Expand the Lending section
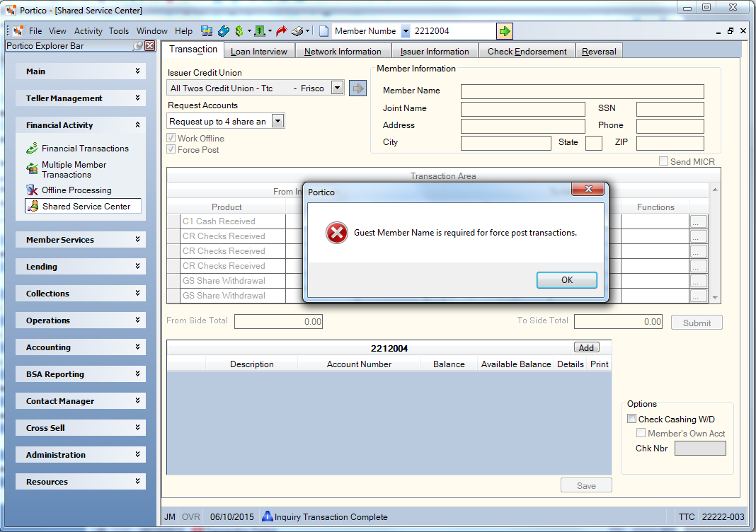Image resolution: width=756 pixels, height=532 pixels. [81, 267]
